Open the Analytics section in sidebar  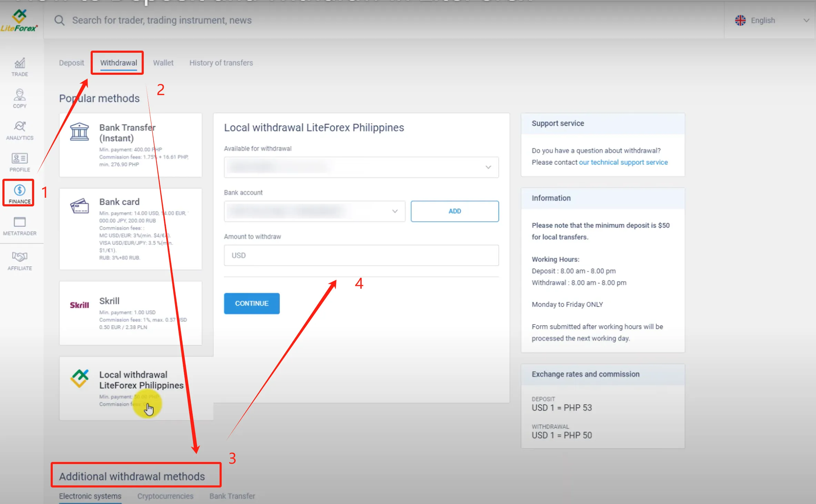click(20, 131)
